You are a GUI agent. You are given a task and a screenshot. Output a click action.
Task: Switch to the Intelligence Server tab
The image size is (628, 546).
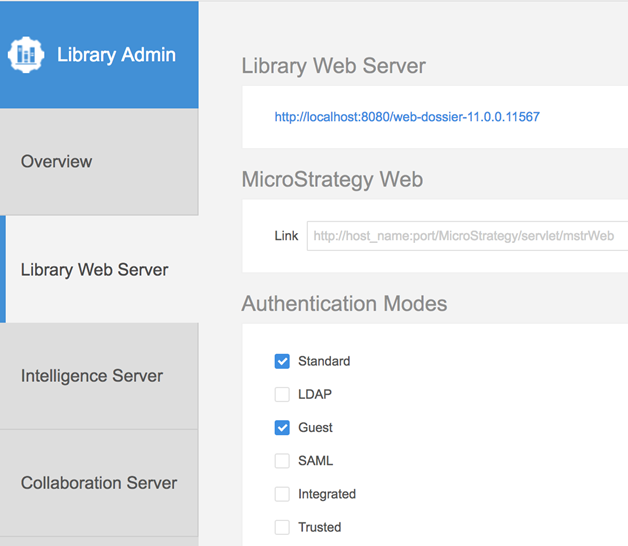point(99,376)
